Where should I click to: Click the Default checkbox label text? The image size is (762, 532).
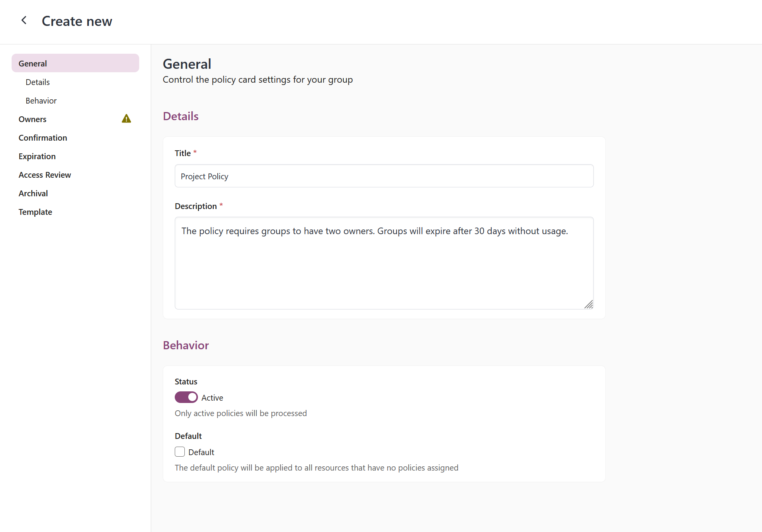click(x=201, y=452)
